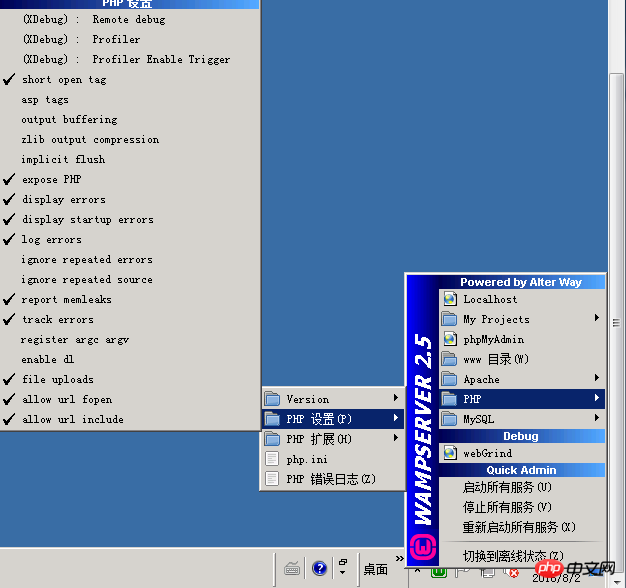Viewport: 626px width, 588px height.
Task: Enable asp tags setting
Action: coord(130,99)
